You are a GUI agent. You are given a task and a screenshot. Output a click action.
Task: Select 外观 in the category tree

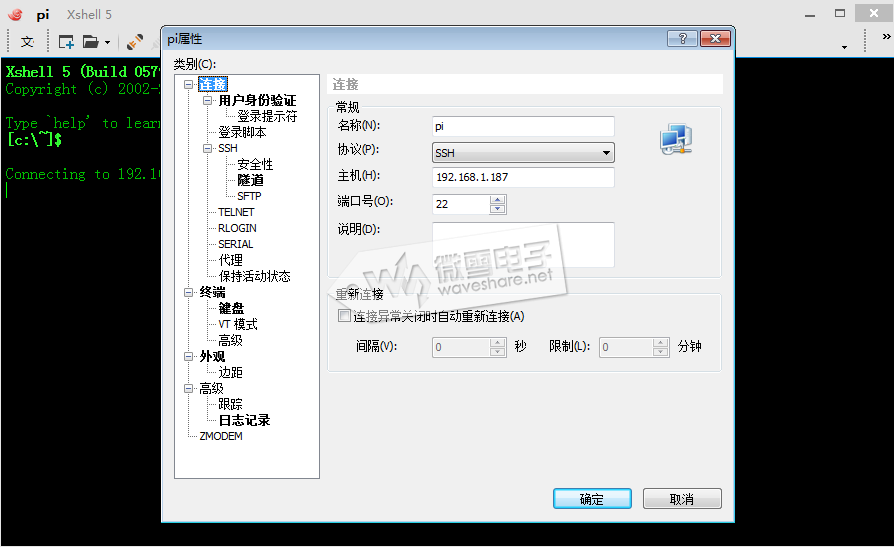coord(212,356)
